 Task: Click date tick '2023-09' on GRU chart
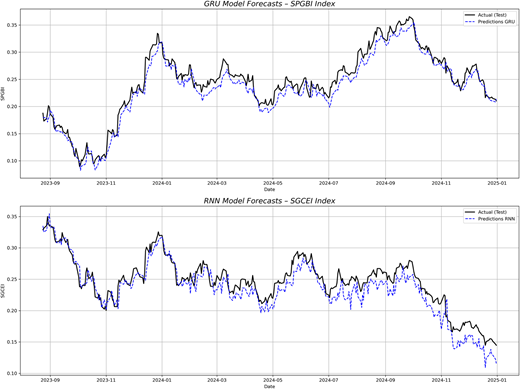pos(50,183)
